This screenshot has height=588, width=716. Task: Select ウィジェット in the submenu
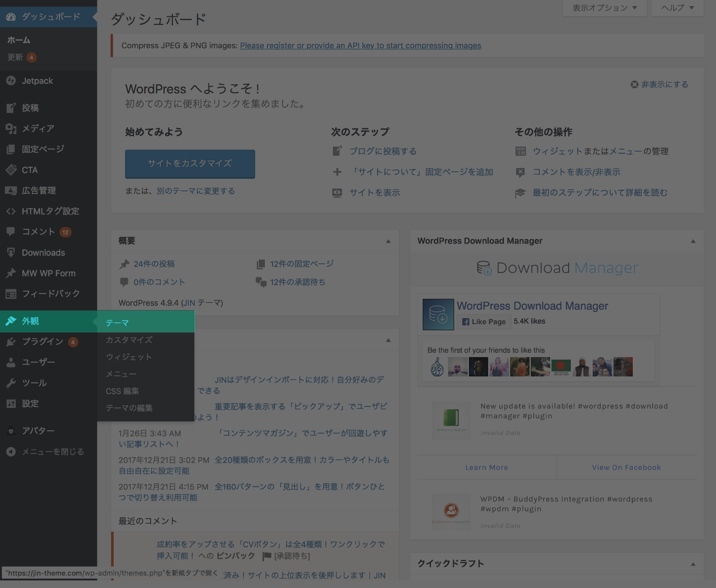(x=129, y=357)
